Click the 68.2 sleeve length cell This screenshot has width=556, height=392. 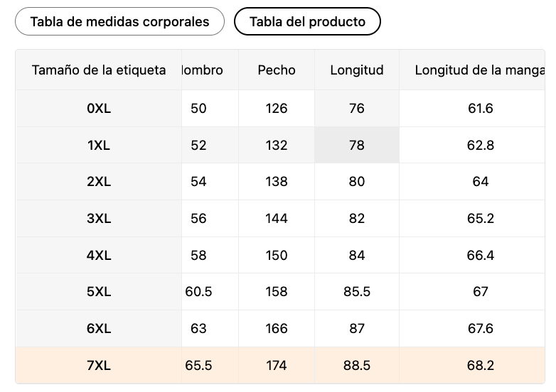(480, 366)
